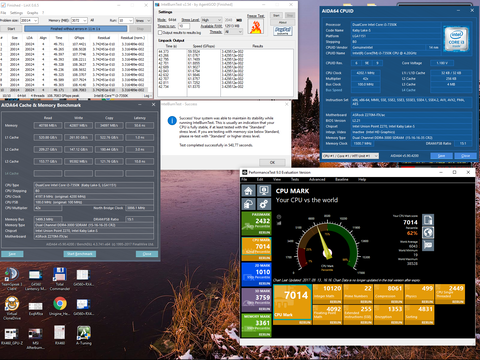
Task: Click bar chart icon beside CPU gauge
Action: point(279,223)
